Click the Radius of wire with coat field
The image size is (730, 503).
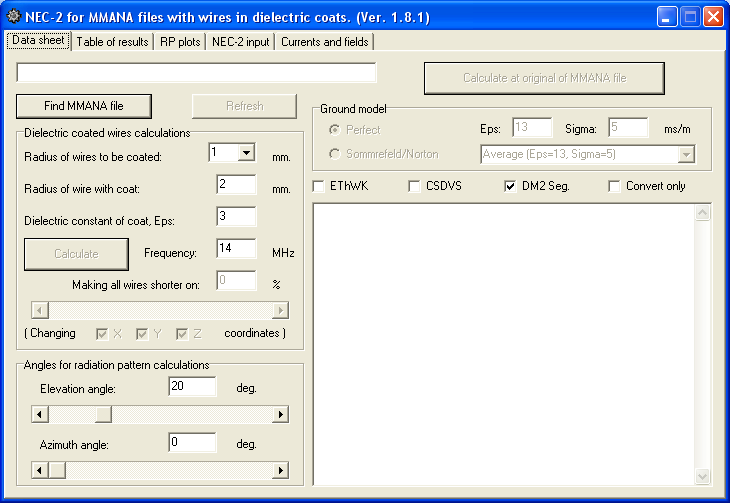pyautogui.click(x=236, y=184)
